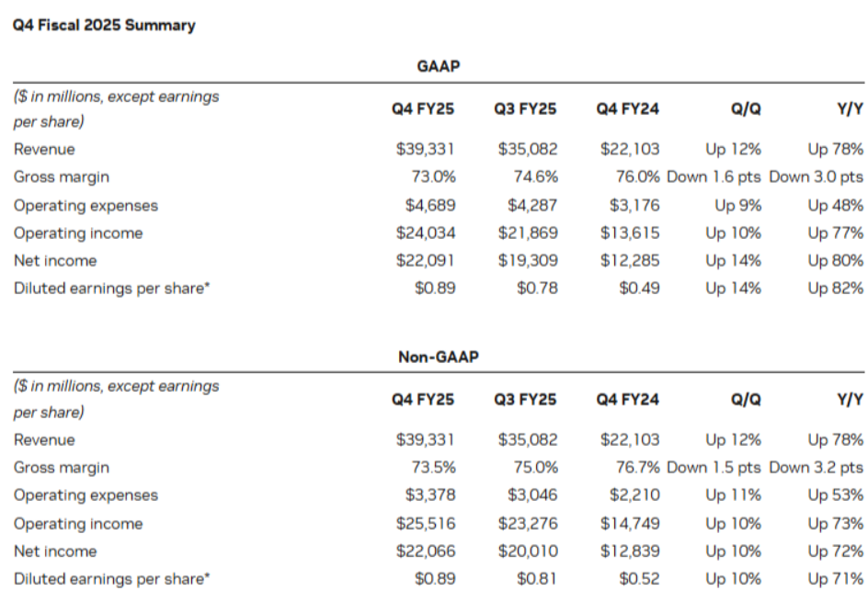
Task: Click GAAP Q3 FY25 diluted EPS $0.78
Action: [537, 289]
